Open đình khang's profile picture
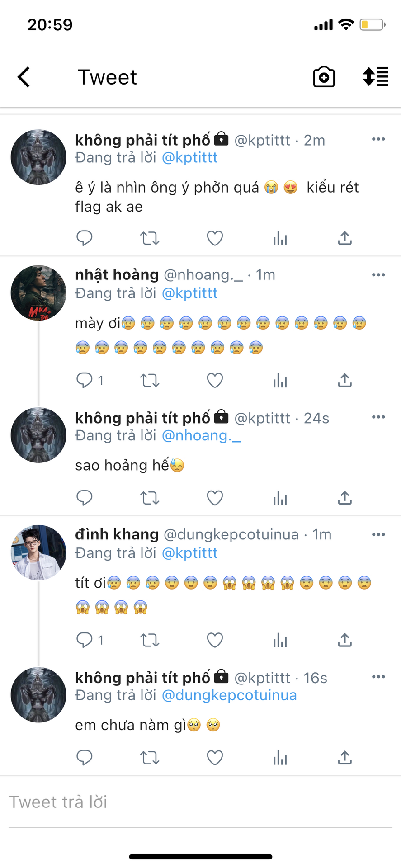401x868 pixels. tap(38, 552)
